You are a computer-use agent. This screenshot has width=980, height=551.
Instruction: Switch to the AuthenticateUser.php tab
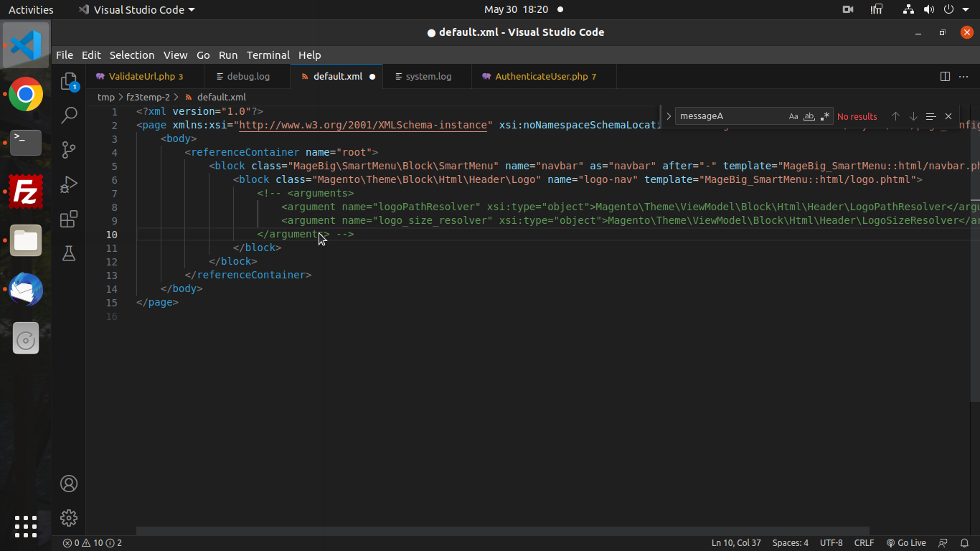pyautogui.click(x=541, y=77)
